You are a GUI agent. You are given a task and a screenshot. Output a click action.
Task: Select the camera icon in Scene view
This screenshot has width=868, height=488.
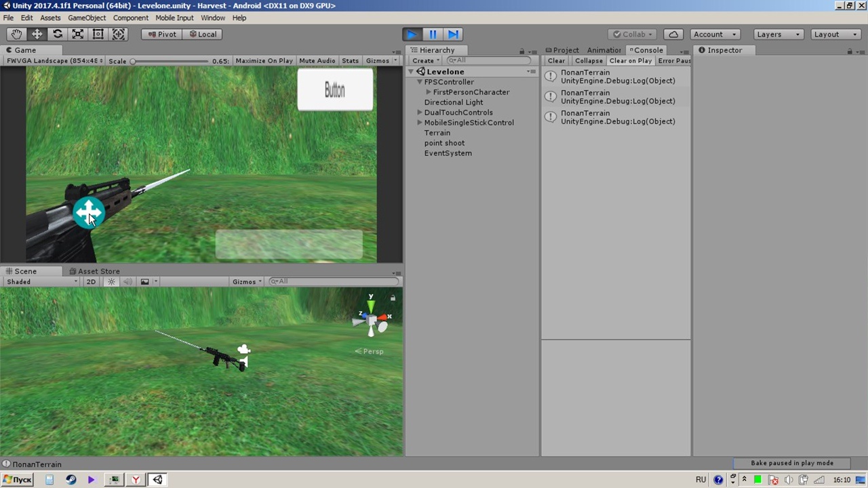[243, 350]
